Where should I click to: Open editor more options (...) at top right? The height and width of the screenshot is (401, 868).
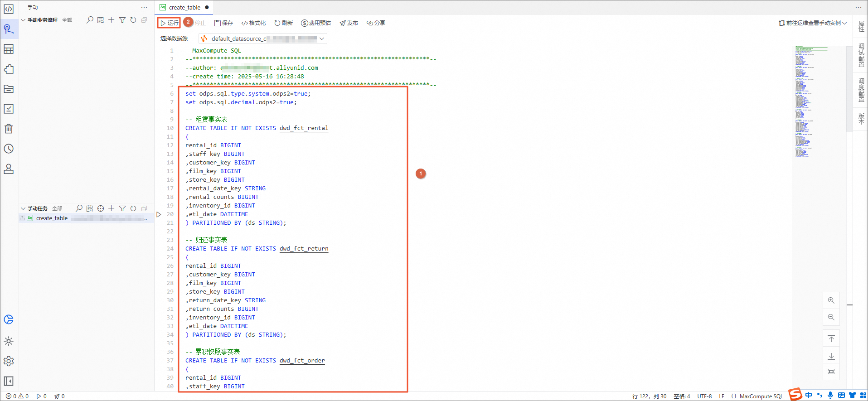pyautogui.click(x=858, y=7)
